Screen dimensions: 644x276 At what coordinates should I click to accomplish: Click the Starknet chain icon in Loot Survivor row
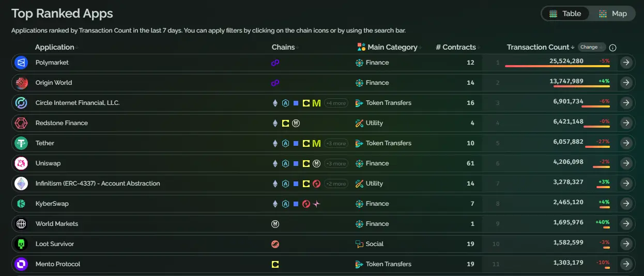click(x=275, y=244)
